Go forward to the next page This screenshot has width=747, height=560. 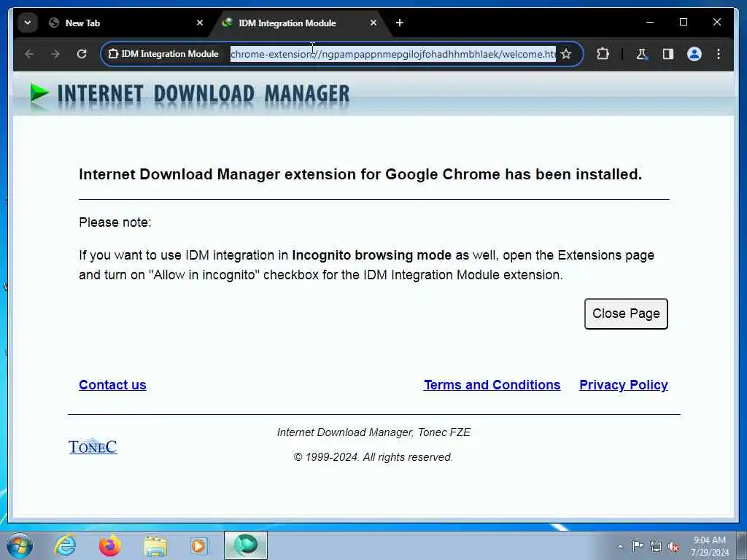coord(55,54)
